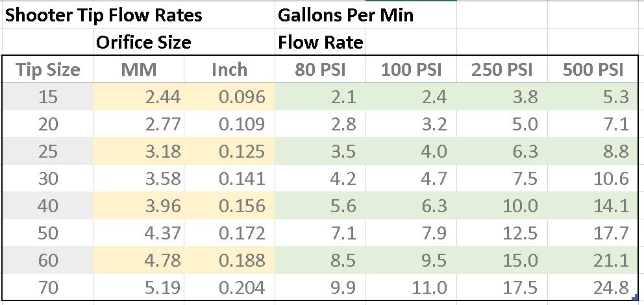Click the 10.0 value under 250 PSI
This screenshot has width=644, height=305.
coord(502,206)
